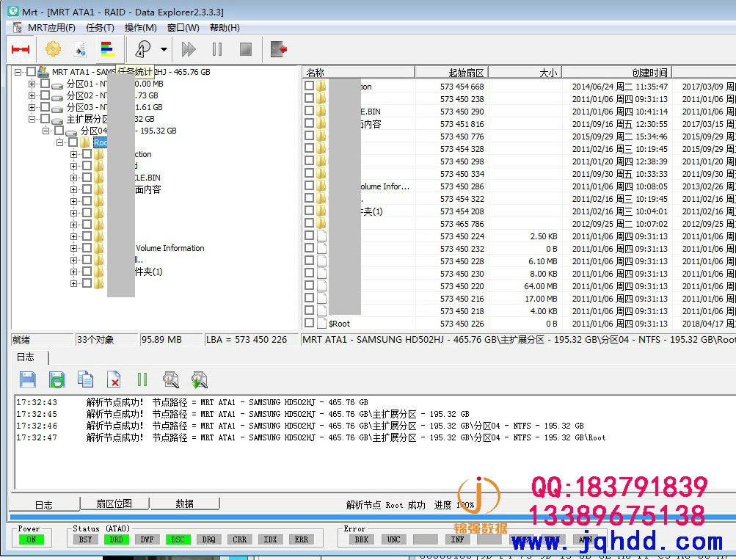Viewport: 736px width, 560px height.
Task: Expand the 分区02 tree node
Action: click(32, 95)
